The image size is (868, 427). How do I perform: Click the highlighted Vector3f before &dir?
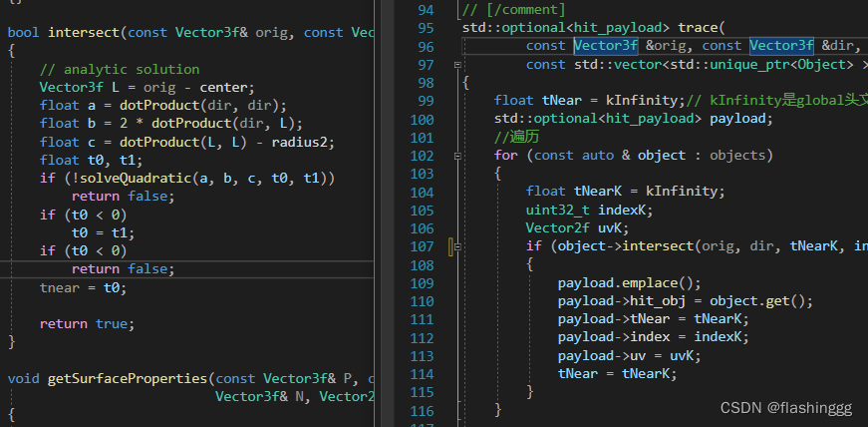tap(781, 46)
